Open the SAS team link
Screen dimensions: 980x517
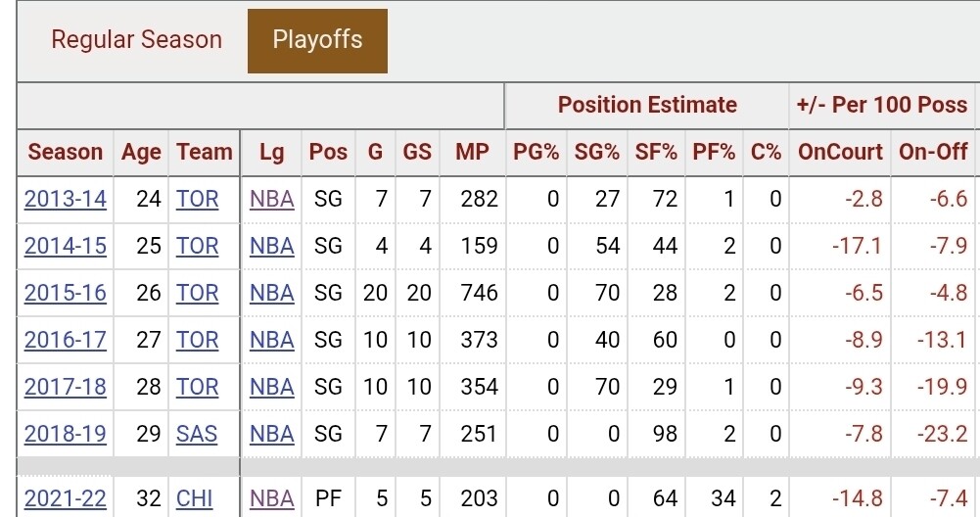pyautogui.click(x=197, y=434)
